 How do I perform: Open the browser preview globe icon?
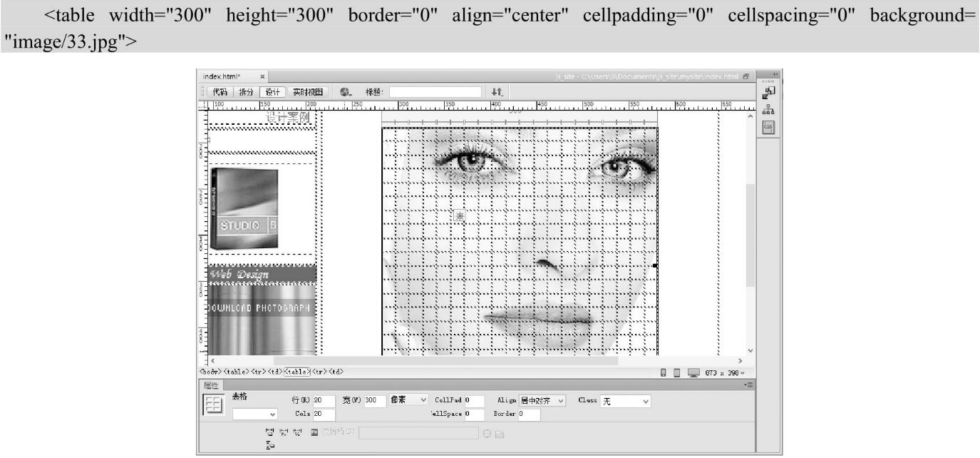346,92
